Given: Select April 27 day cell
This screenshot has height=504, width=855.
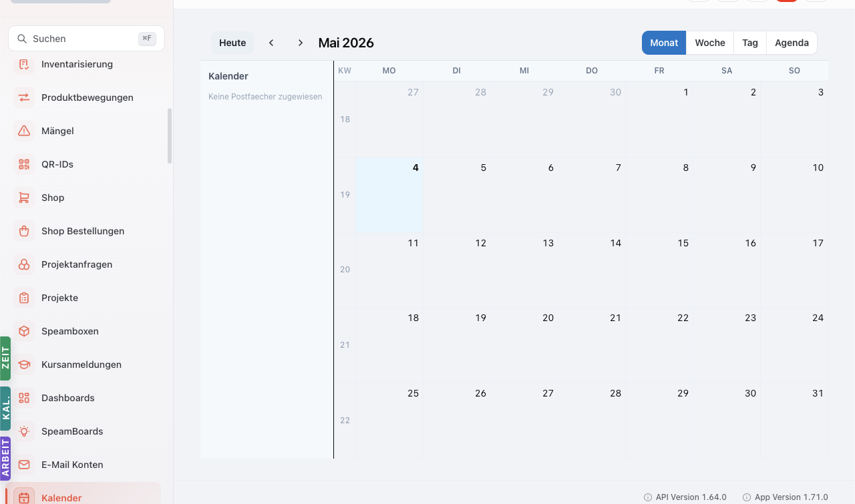Looking at the screenshot, I should tap(389, 119).
